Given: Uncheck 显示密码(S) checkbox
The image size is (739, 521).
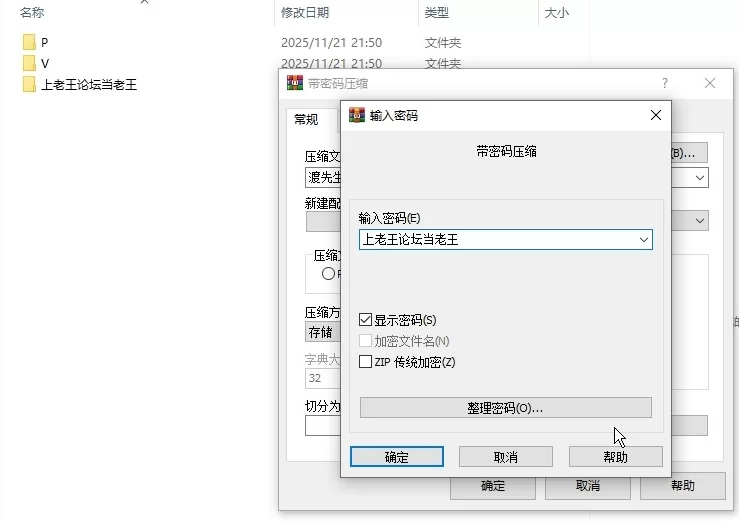Looking at the screenshot, I should pyautogui.click(x=365, y=320).
